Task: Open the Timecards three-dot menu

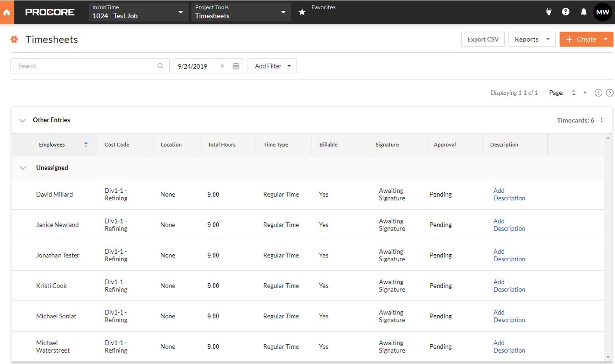Action: tap(602, 120)
